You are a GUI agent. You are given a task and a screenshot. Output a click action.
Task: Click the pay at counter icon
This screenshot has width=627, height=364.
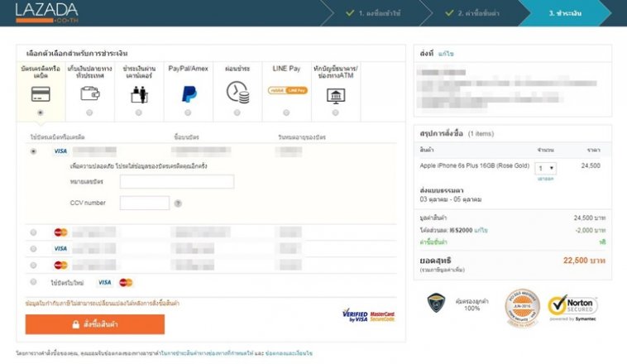tap(138, 93)
